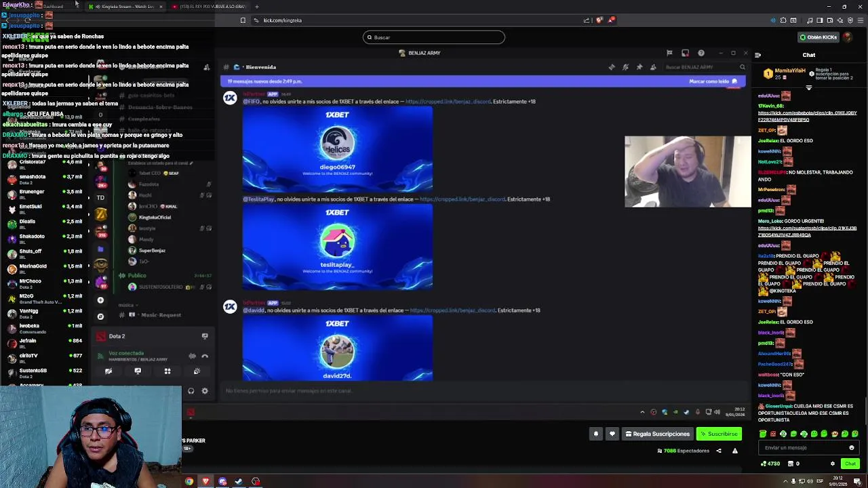The height and width of the screenshot is (488, 868).
Task: Click the Brave shields icon in address bar
Action: click(599, 20)
